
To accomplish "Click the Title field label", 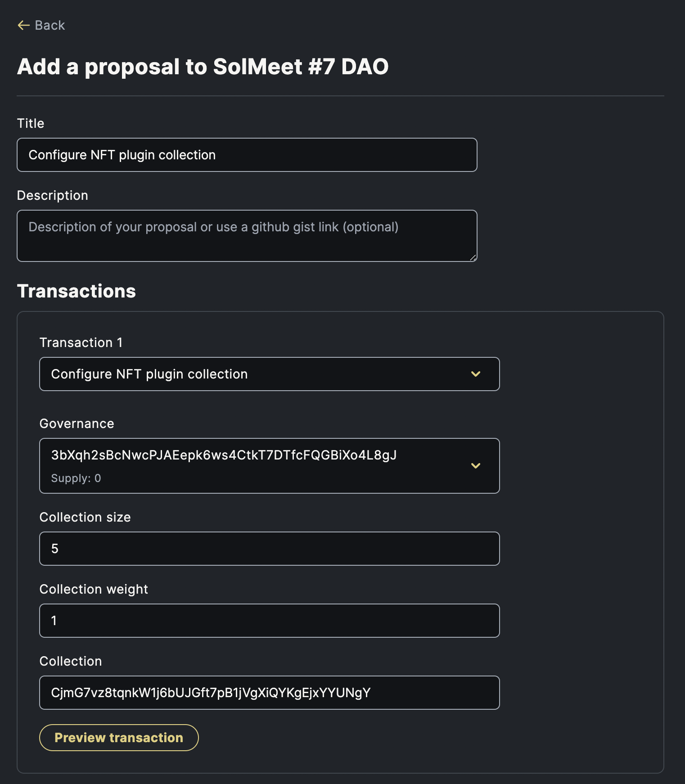I will click(31, 123).
